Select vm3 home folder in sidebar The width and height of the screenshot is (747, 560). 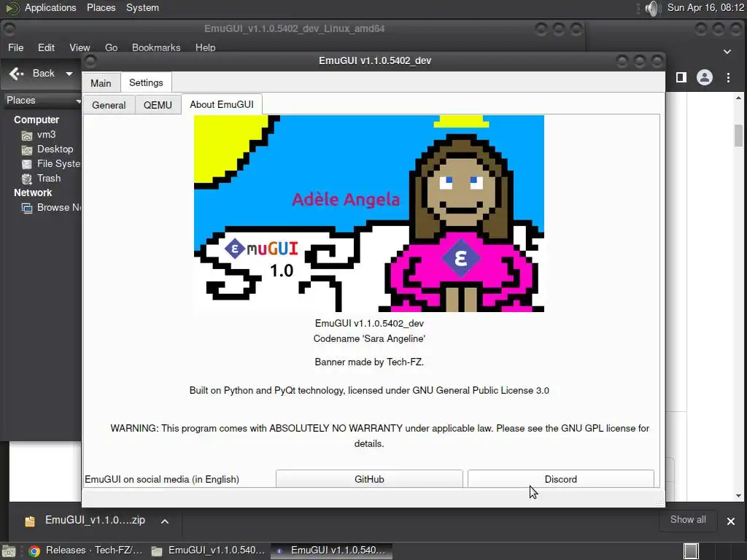coord(46,134)
